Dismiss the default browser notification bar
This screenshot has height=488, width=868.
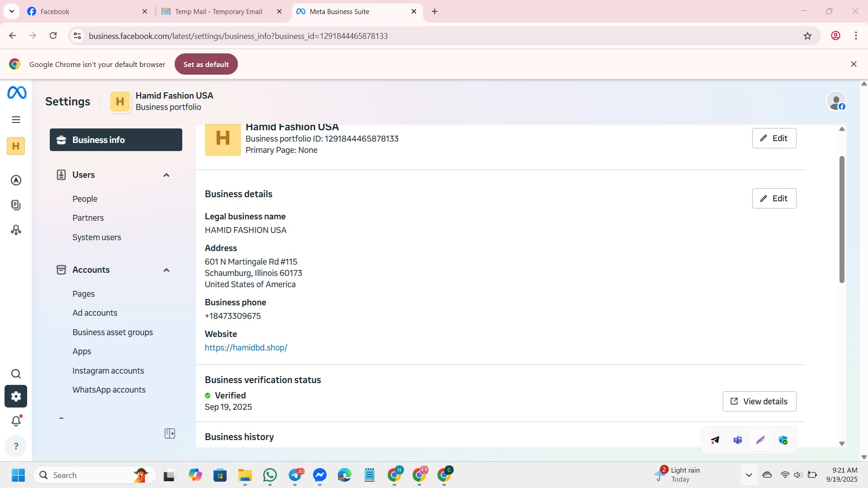tap(854, 64)
